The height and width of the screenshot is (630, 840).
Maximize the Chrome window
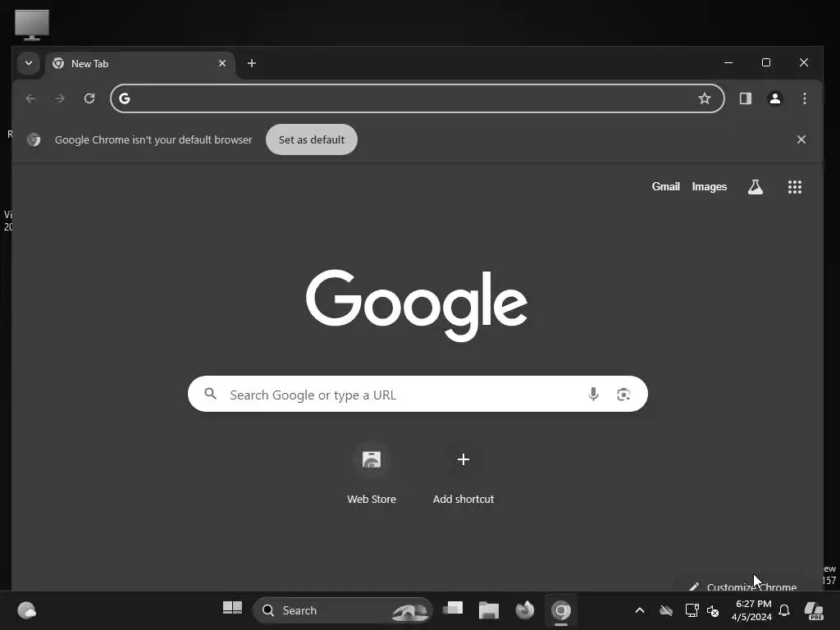[x=766, y=62]
